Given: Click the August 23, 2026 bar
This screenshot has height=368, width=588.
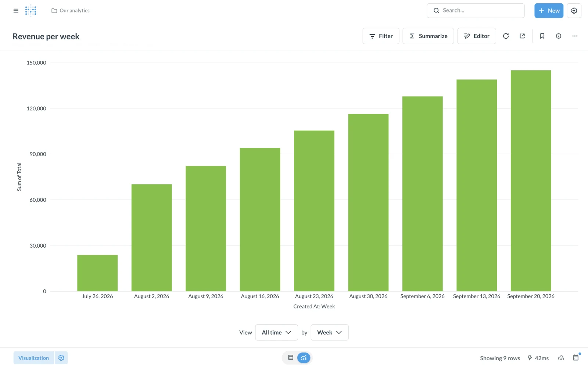Looking at the screenshot, I should point(314,211).
